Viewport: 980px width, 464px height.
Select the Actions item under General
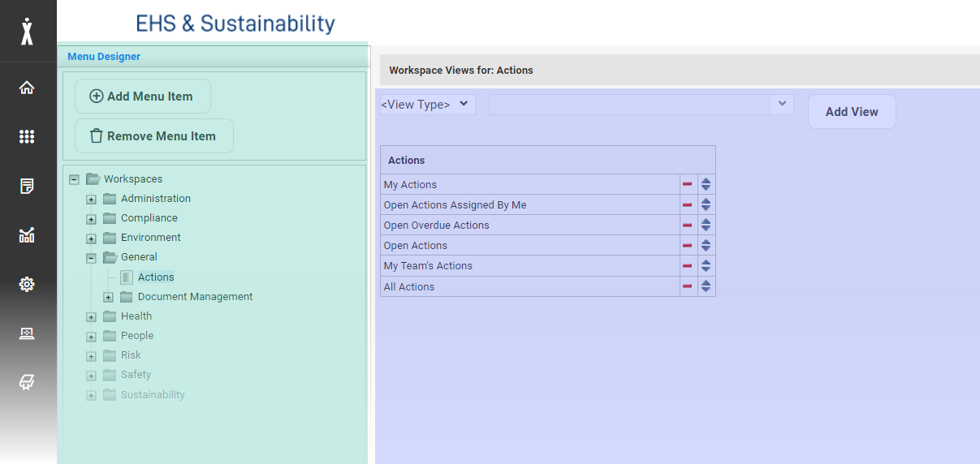coord(156,277)
